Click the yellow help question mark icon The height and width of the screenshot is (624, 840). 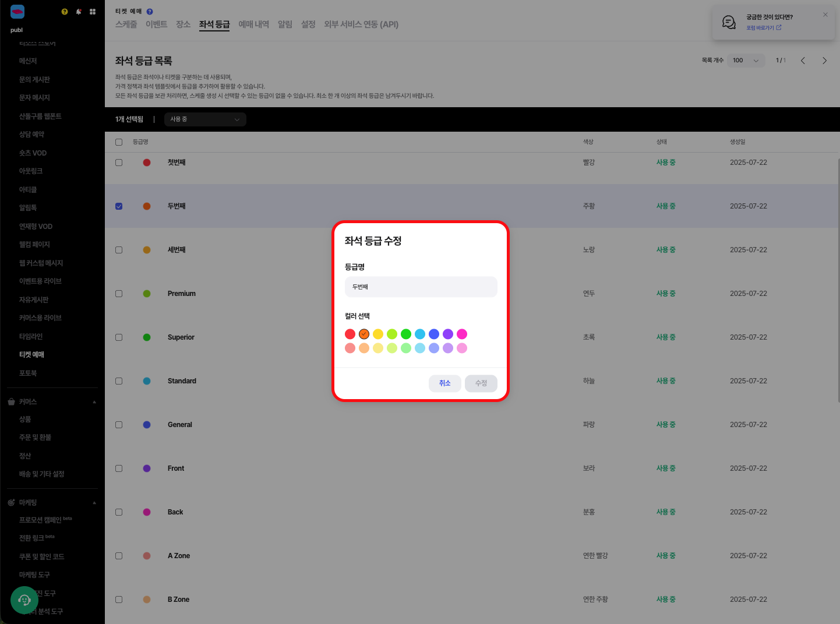click(64, 11)
